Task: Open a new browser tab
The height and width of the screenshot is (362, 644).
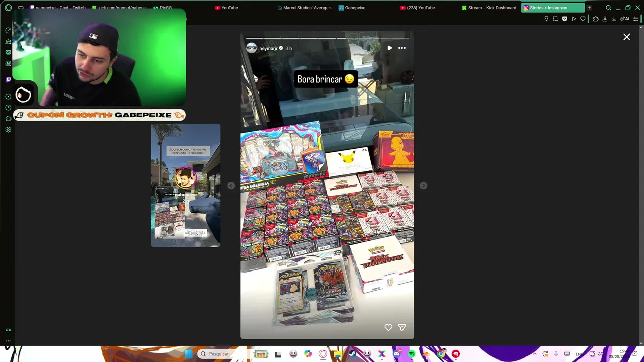Action: point(589,8)
